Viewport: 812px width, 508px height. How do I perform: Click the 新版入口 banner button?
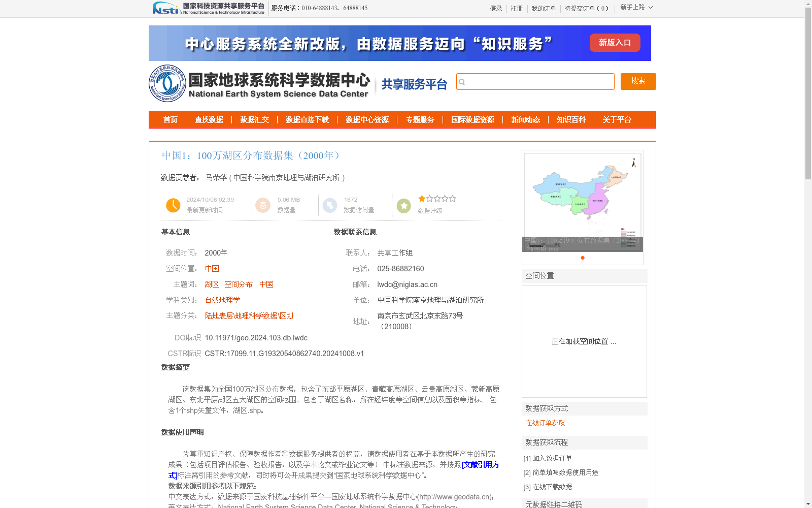click(x=615, y=43)
